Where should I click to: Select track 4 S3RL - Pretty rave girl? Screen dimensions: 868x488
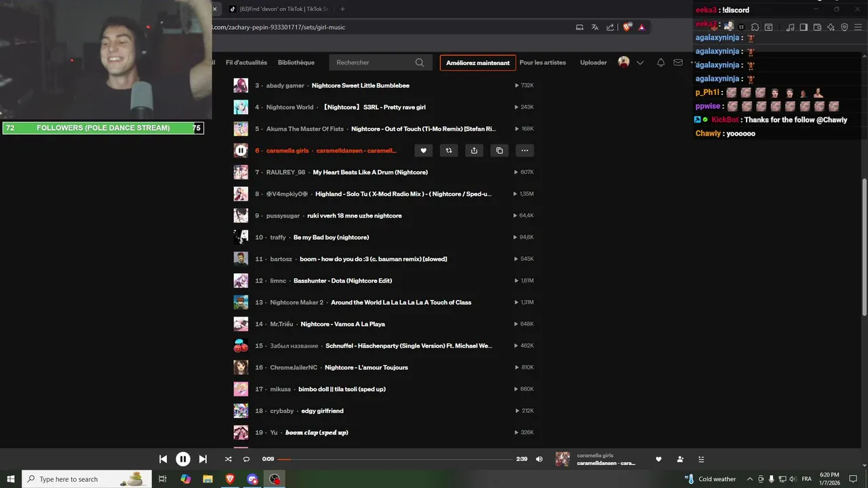pyautogui.click(x=373, y=107)
